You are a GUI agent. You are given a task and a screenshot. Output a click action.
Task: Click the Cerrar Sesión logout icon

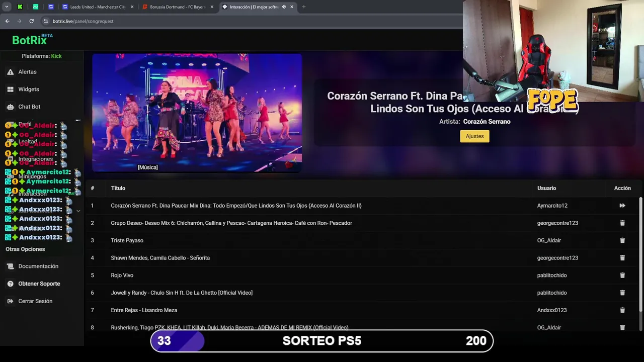[x=10, y=301]
